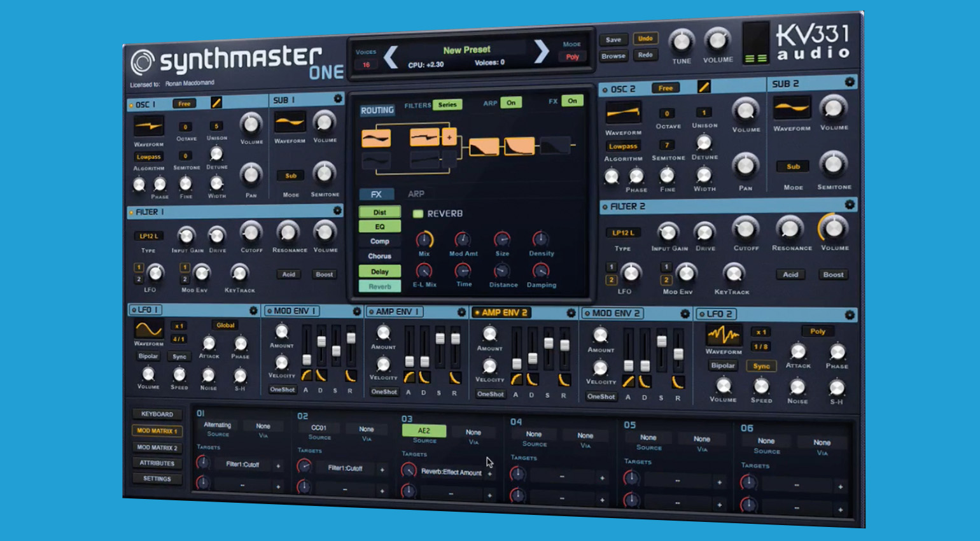Screen dimensions: 980x541
Task: Open the Mod Matrix 2 page
Action: click(157, 447)
